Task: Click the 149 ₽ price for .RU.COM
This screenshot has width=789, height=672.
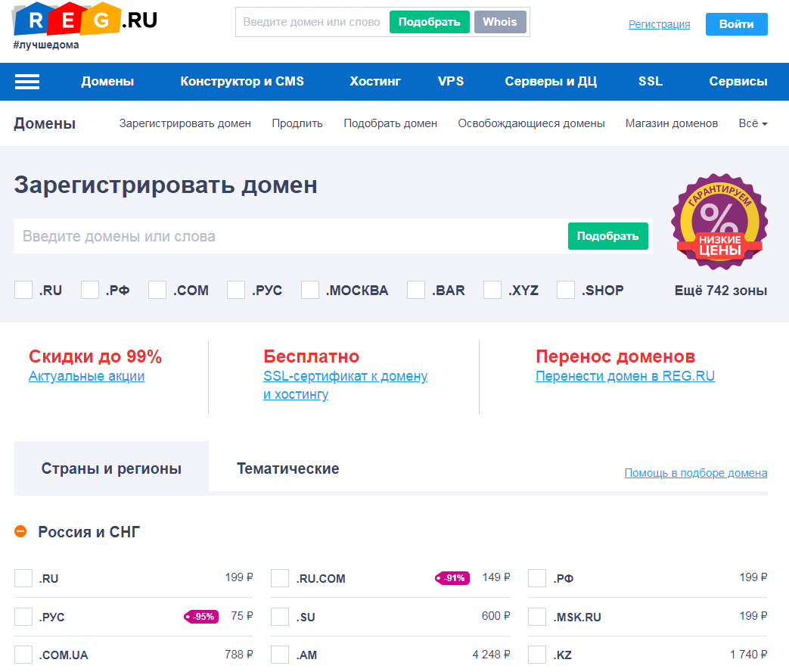Action: pos(496,577)
